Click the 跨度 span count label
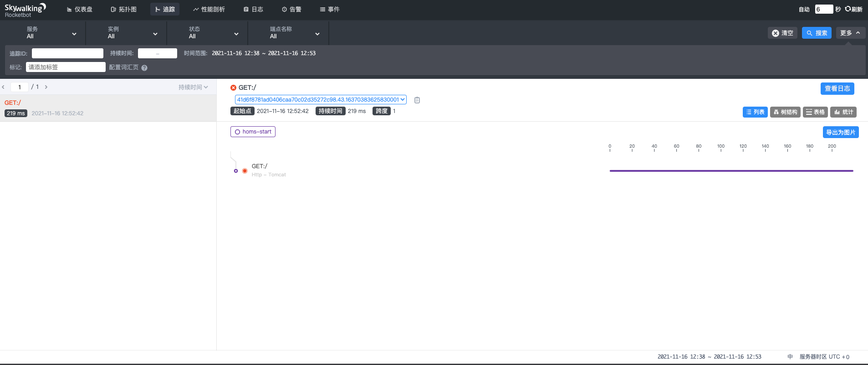 pos(382,111)
